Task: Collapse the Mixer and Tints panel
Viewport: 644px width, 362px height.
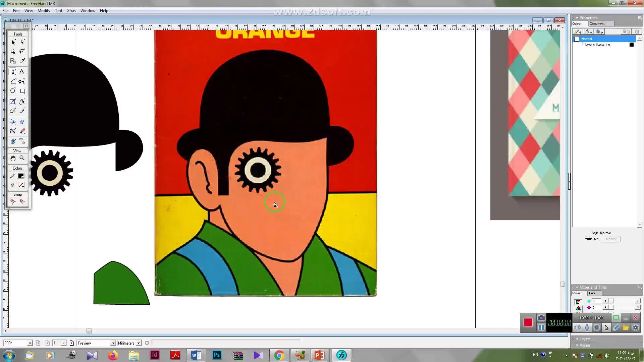Action: click(577, 287)
